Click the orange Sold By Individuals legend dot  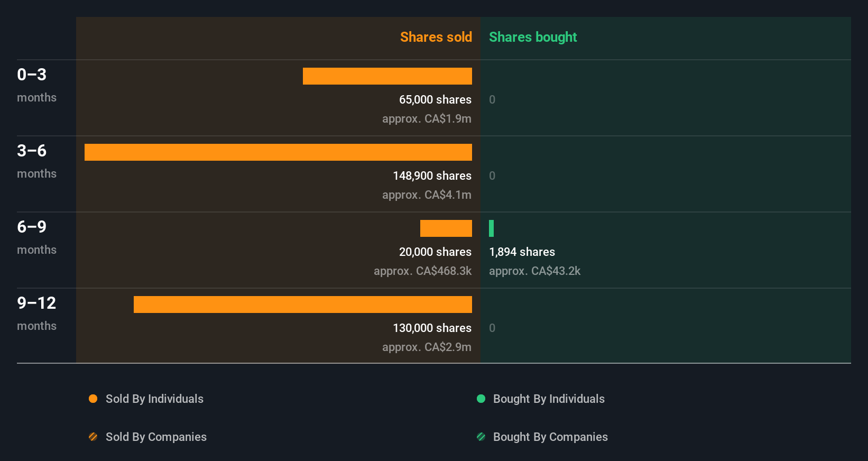[93, 399]
